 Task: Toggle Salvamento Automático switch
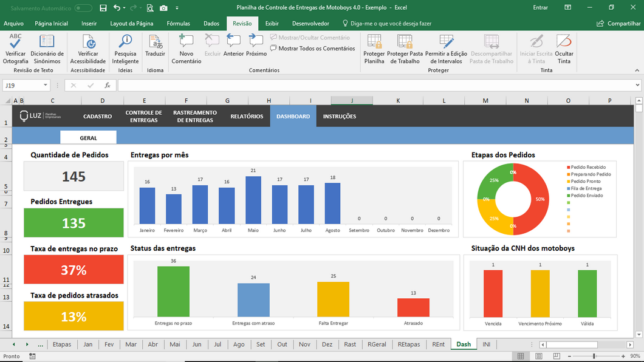pos(83,8)
